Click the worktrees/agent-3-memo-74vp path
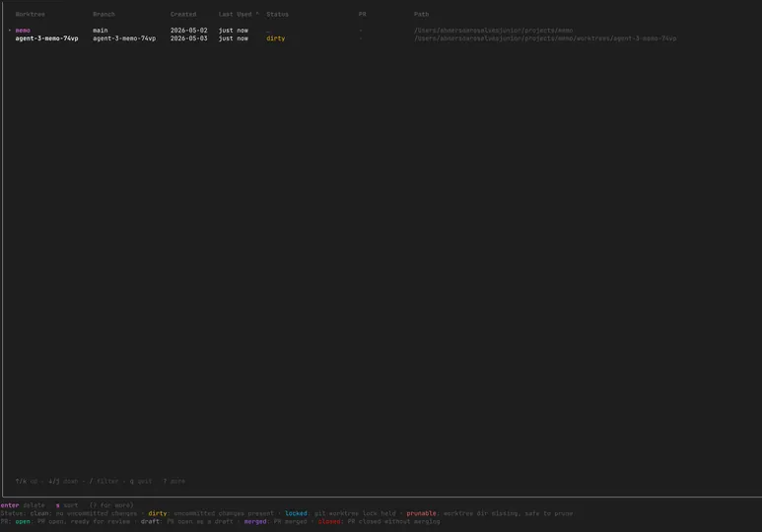 [x=545, y=38]
